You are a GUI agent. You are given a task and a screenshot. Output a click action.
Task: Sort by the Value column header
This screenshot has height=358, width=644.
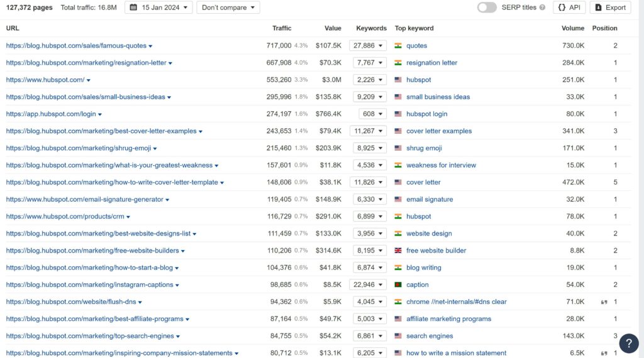click(333, 28)
